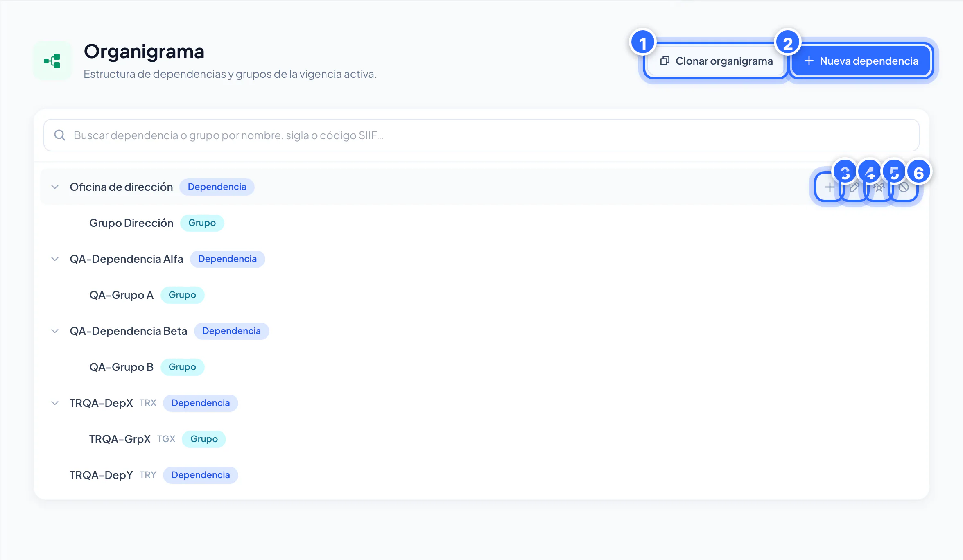Select the TRQA-DepY row
963x560 pixels.
(481, 475)
